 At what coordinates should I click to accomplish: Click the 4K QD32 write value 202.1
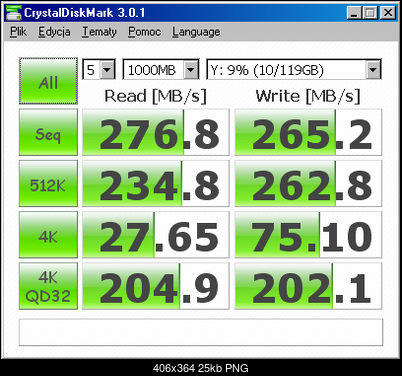pyautogui.click(x=308, y=286)
